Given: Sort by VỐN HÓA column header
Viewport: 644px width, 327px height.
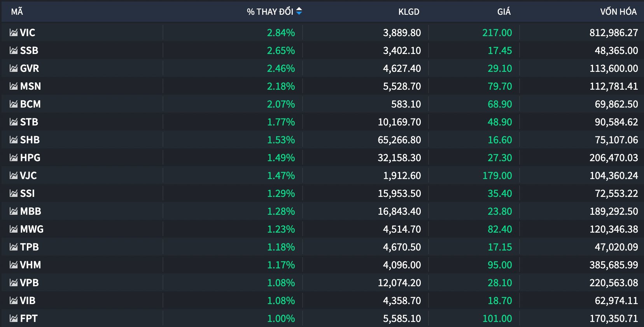Looking at the screenshot, I should pos(618,12).
